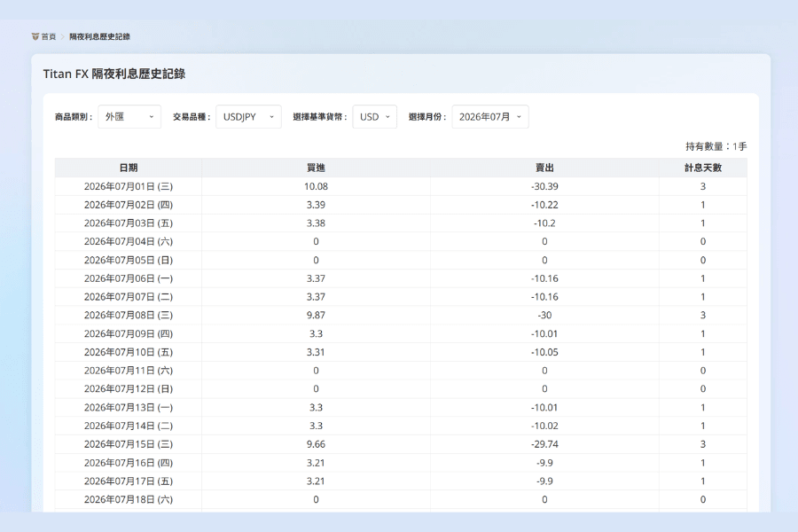The image size is (798, 532).
Task: Select the 3.31 buy value cell
Action: pyautogui.click(x=316, y=352)
